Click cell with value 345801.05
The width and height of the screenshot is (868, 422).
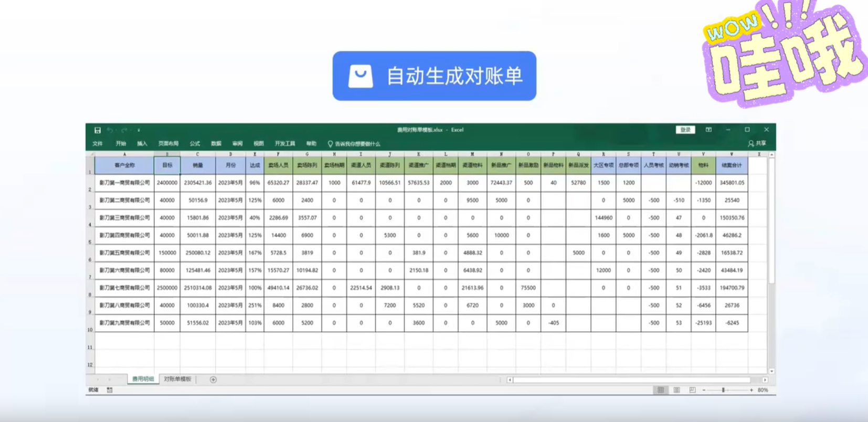732,183
